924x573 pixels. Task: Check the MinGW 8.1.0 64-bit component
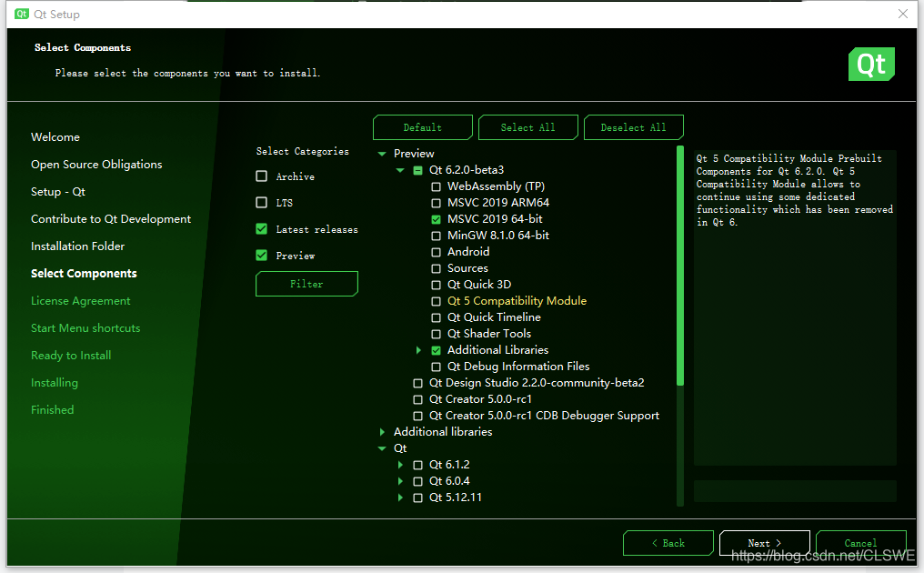pos(436,236)
